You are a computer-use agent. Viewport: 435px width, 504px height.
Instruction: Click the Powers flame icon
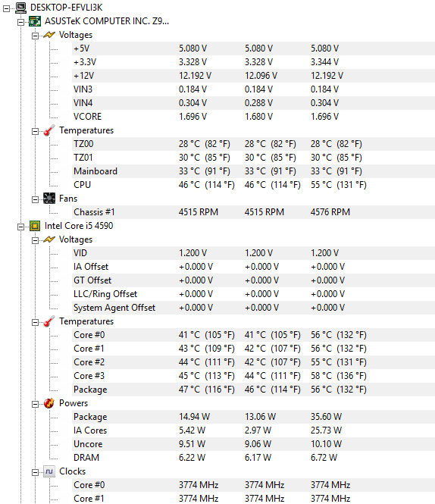tap(49, 403)
